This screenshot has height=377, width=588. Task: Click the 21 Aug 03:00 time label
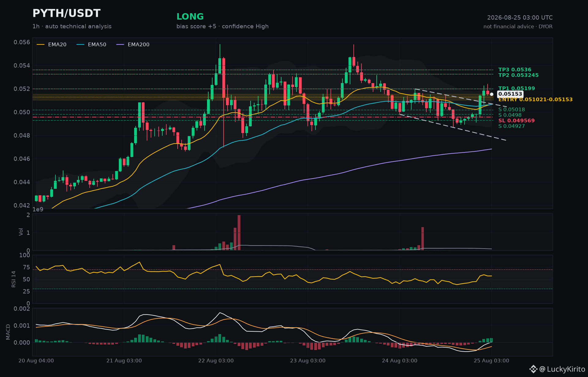[x=124, y=361]
